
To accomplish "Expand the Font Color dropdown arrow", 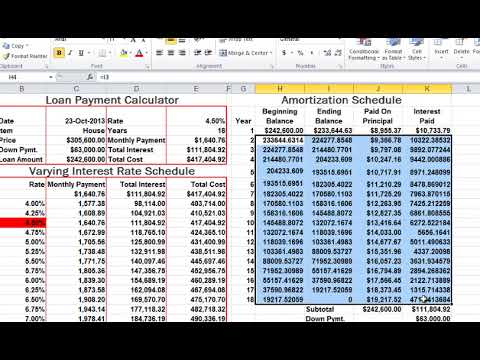I will pos(146,53).
